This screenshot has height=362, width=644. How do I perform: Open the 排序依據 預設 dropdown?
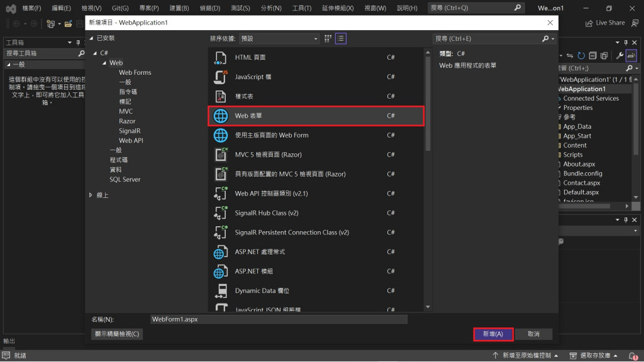pos(279,38)
